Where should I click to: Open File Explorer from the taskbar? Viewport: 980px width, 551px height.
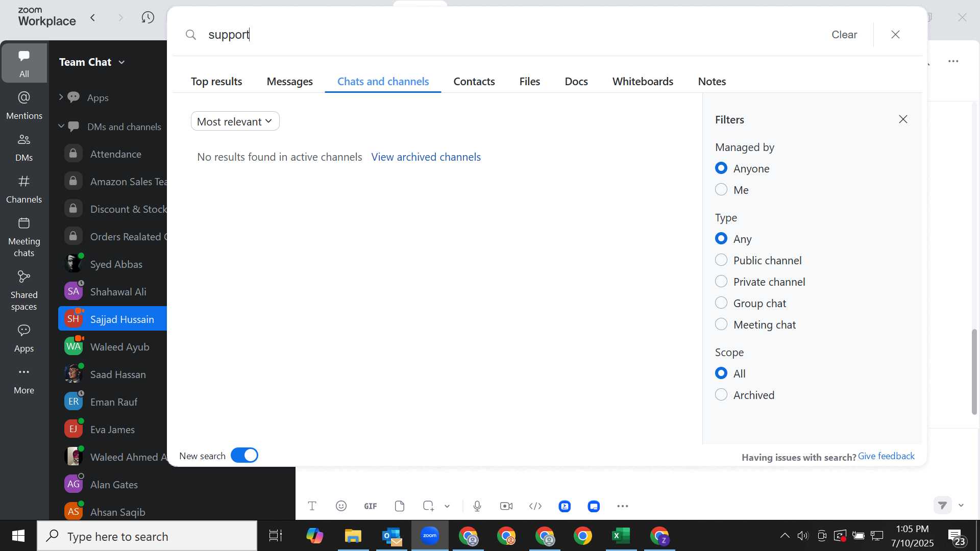353,536
